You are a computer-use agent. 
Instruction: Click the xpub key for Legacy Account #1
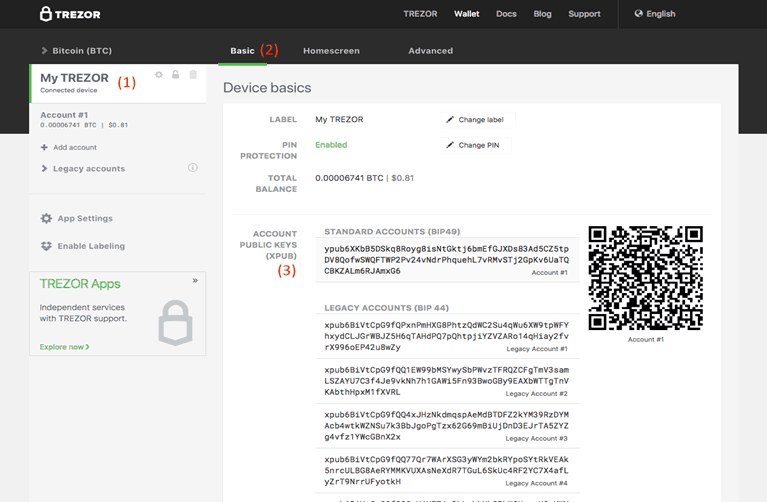[x=447, y=336]
